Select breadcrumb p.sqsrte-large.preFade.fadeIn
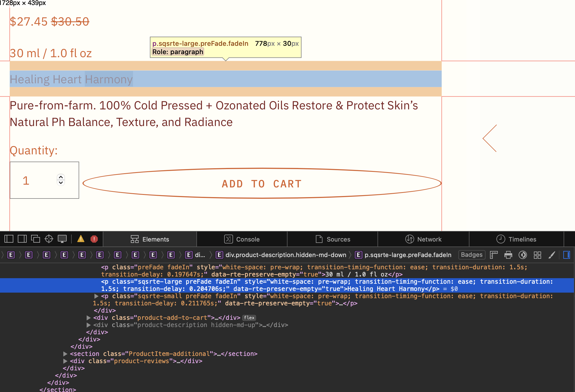575x392 pixels. pyautogui.click(x=403, y=255)
